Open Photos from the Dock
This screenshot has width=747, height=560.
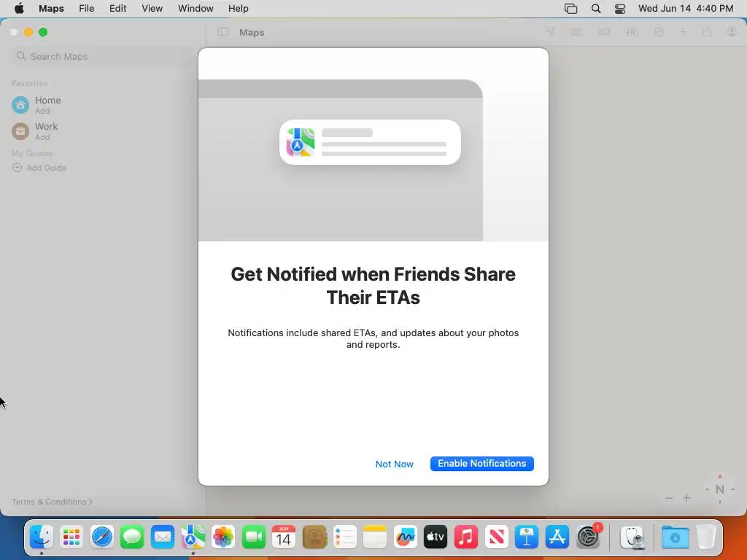[x=223, y=537]
